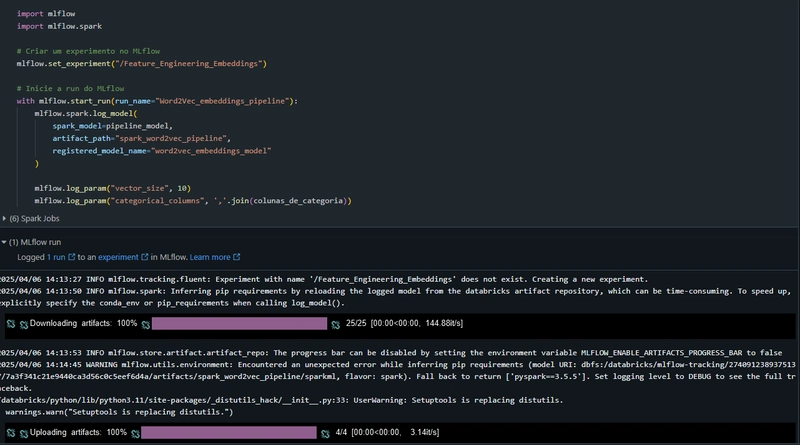The width and height of the screenshot is (800, 445).
Task: Click the Downloading artifacts progress bar
Action: 239,324
